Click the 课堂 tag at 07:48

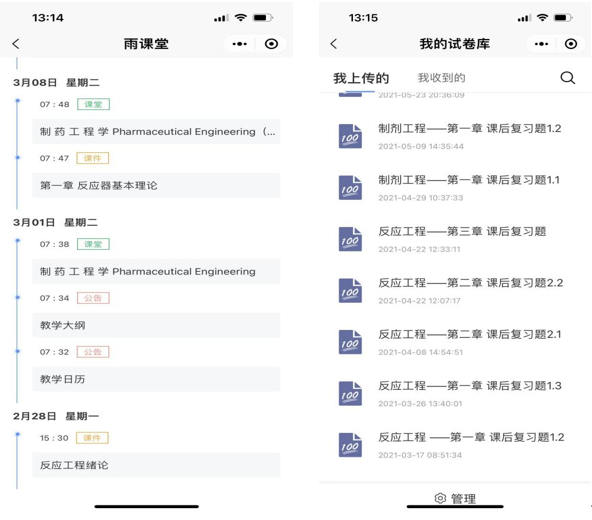point(93,104)
